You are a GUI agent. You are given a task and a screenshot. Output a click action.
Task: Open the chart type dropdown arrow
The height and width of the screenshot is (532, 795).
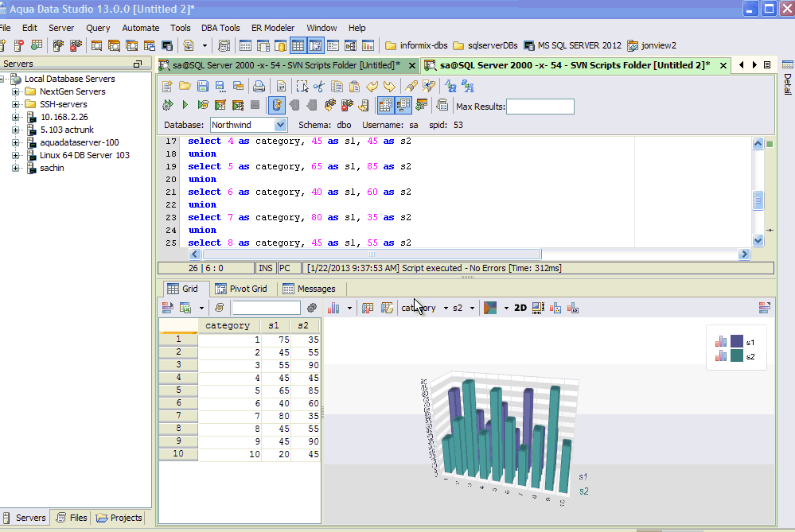click(349, 308)
